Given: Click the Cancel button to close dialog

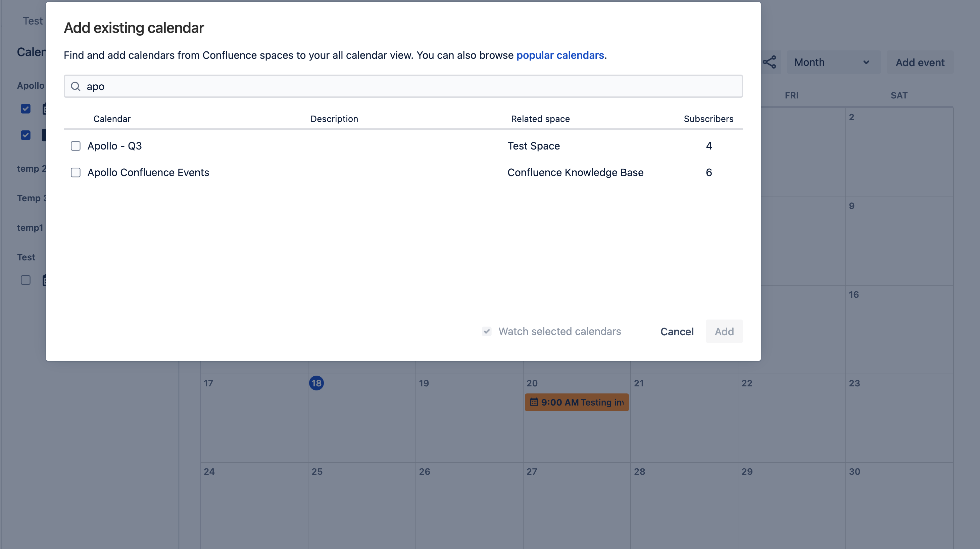Looking at the screenshot, I should pos(677,331).
